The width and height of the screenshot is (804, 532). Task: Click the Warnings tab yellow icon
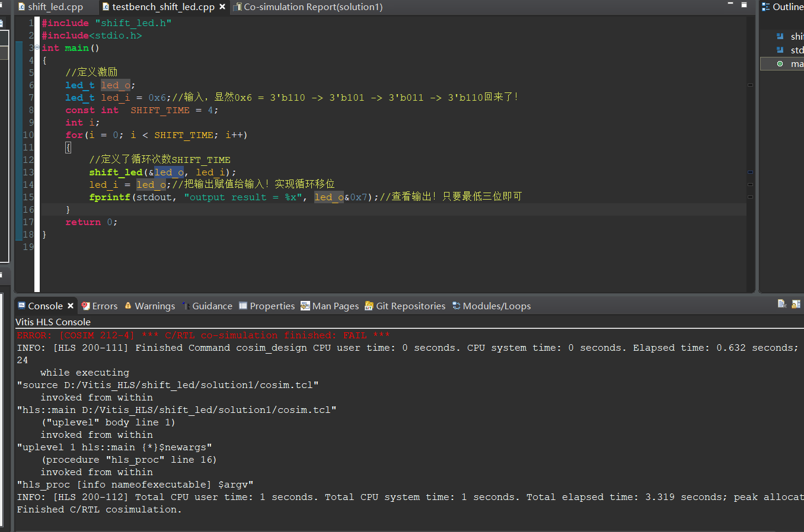128,306
